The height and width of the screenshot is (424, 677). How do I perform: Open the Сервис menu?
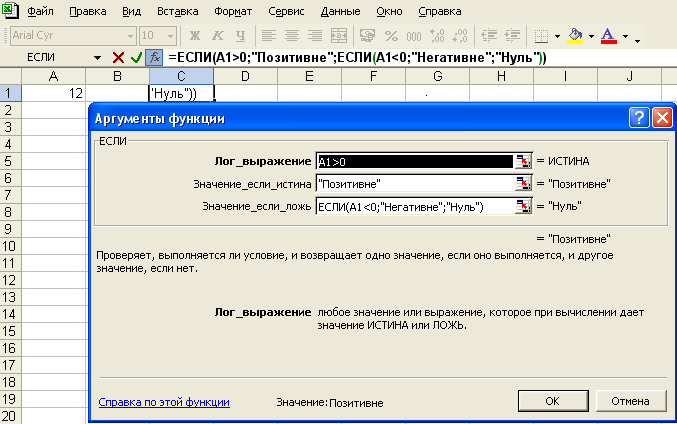click(x=286, y=11)
